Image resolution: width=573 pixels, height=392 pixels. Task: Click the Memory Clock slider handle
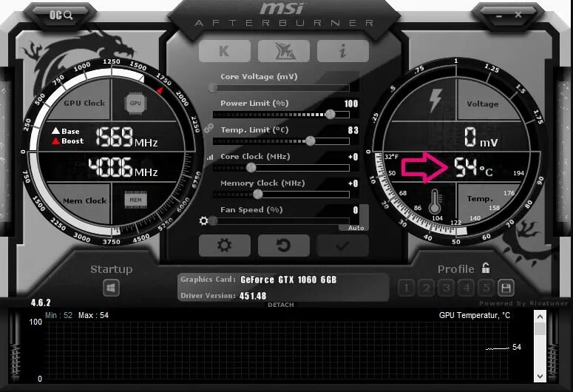click(x=258, y=195)
